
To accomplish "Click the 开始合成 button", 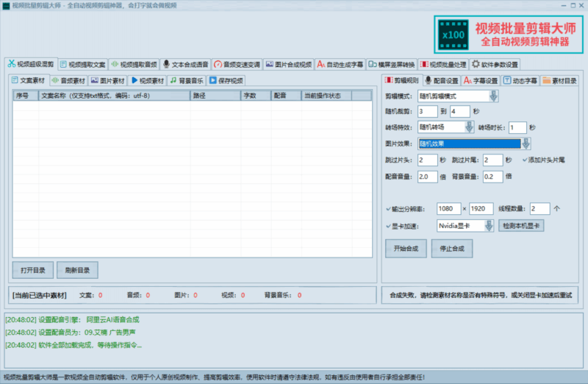I will (406, 249).
